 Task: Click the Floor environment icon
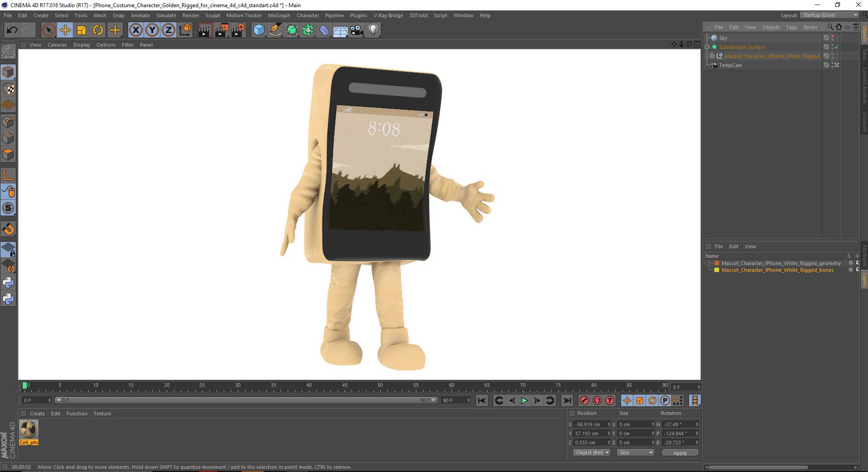point(341,30)
